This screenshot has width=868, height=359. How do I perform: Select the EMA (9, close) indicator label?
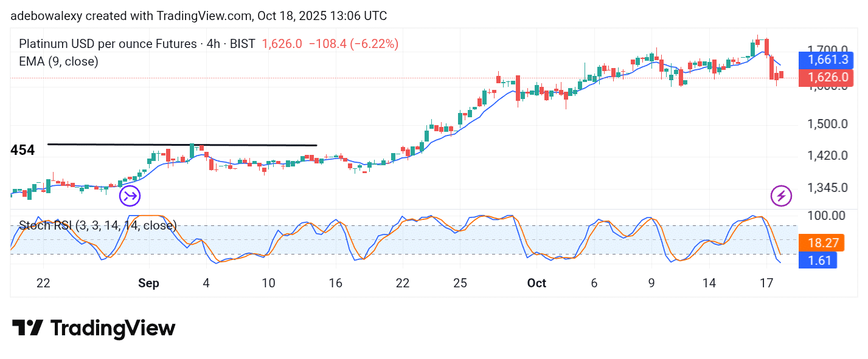pos(58,61)
